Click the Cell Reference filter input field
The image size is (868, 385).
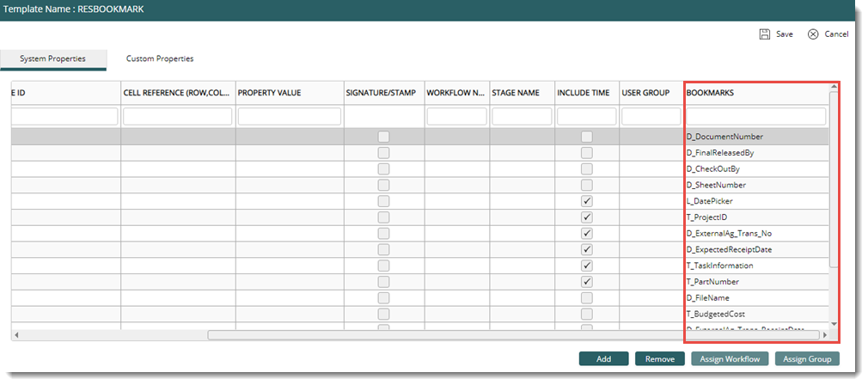coord(178,116)
